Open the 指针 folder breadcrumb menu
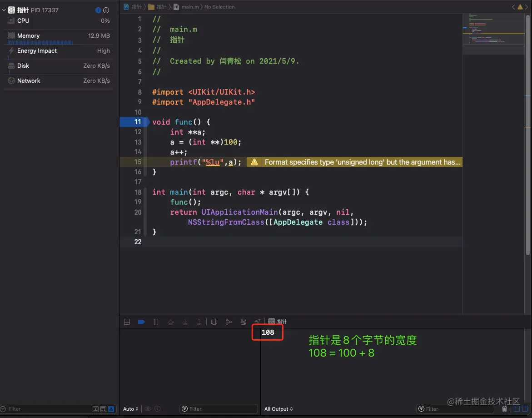The width and height of the screenshot is (532, 418). click(158, 7)
